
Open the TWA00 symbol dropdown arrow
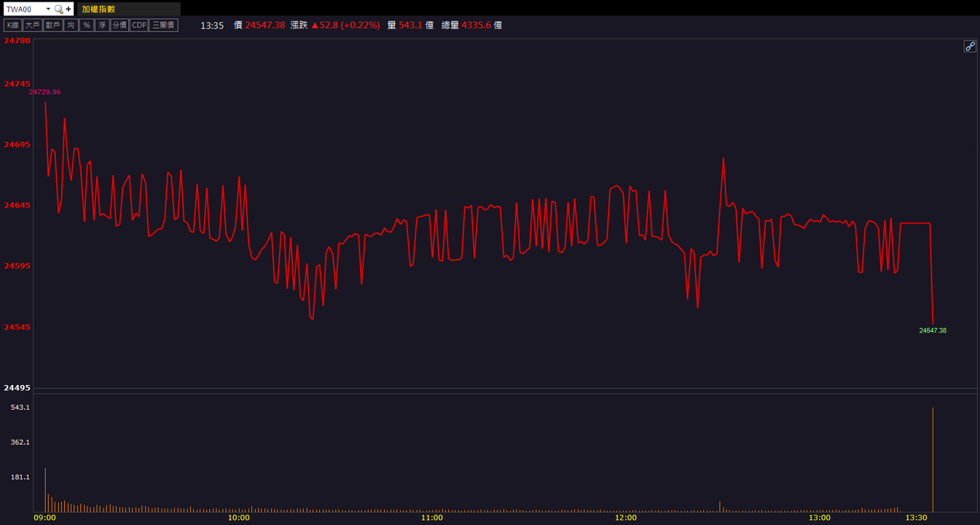coord(48,9)
